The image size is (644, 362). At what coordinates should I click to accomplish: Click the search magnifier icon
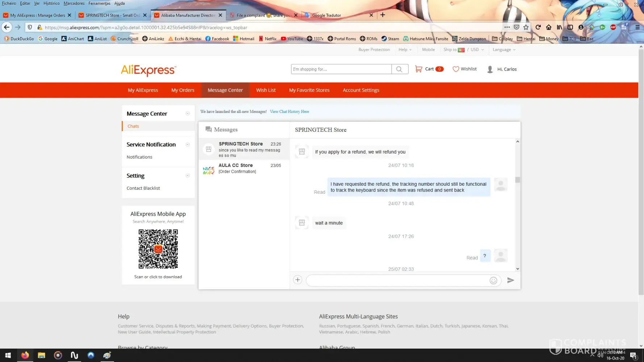[399, 69]
